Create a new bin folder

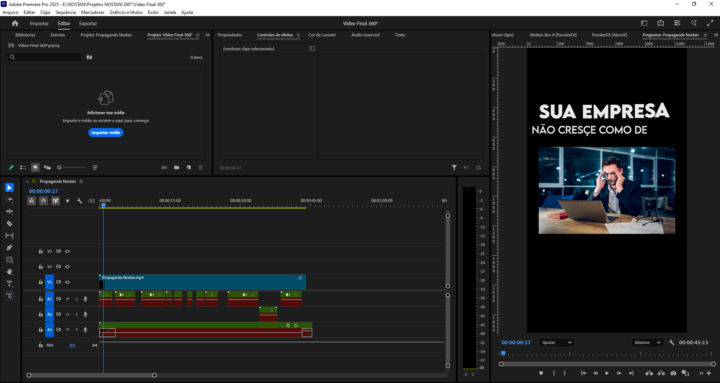[176, 168]
